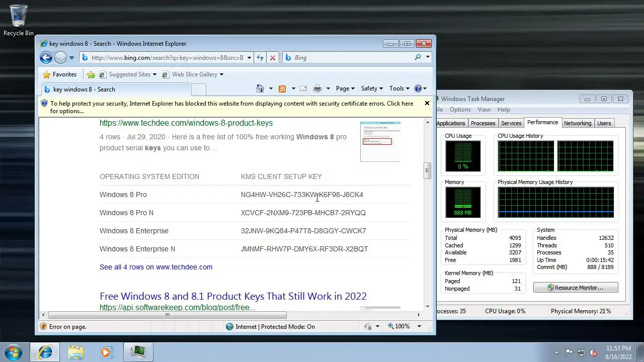Switch to Processes tab in Task Manager
Screen dimensions: 644x362
483,123
